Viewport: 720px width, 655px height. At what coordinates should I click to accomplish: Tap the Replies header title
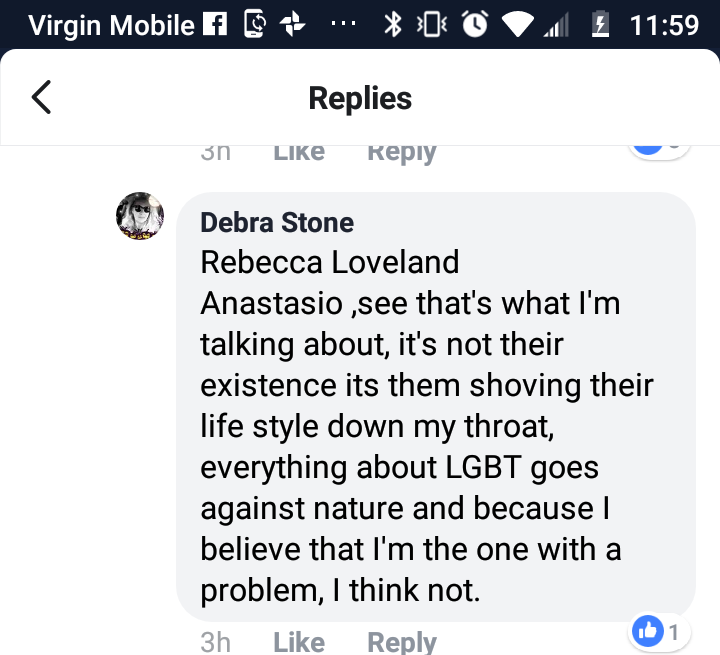coord(360,98)
